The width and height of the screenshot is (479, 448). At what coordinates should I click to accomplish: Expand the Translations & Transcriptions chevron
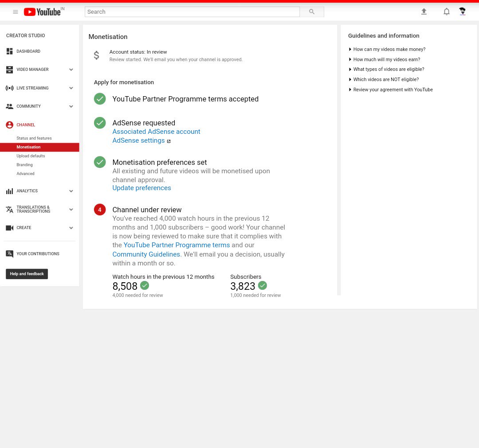tap(71, 210)
